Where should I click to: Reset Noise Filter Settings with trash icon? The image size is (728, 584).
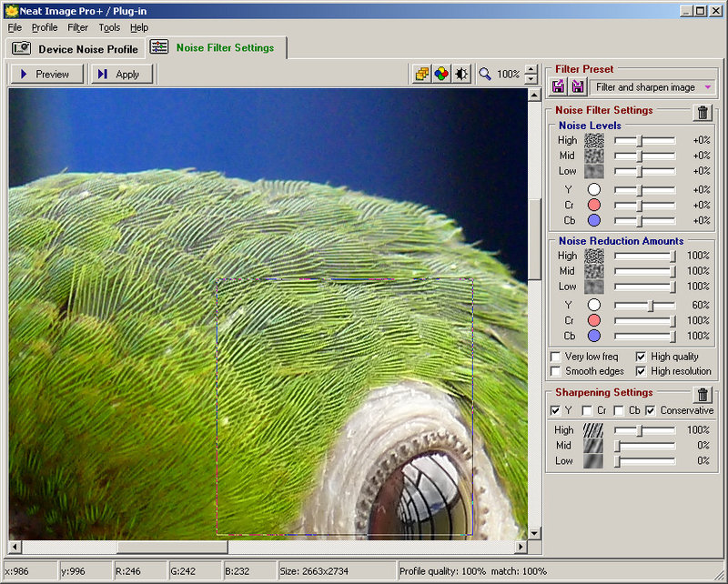(703, 112)
